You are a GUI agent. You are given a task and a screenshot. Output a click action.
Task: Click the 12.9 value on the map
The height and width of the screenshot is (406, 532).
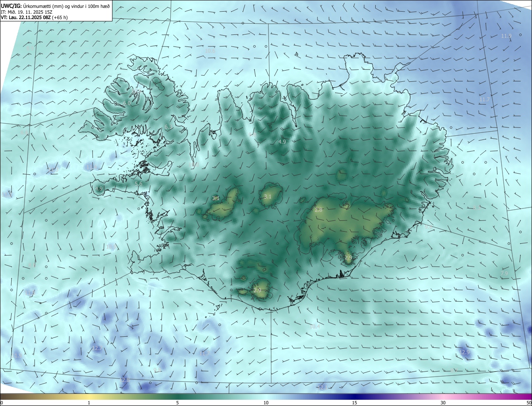click(464, 352)
